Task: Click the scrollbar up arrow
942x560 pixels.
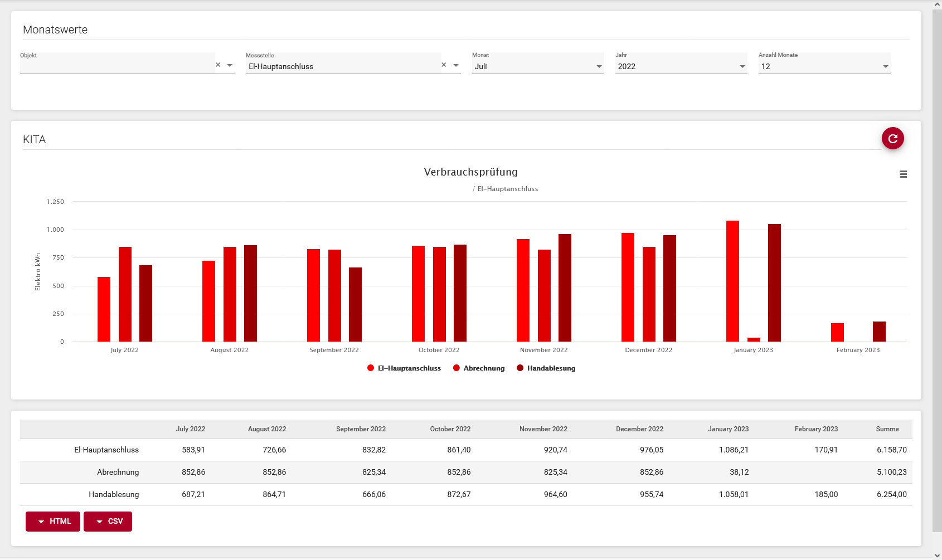Action: [937, 4]
